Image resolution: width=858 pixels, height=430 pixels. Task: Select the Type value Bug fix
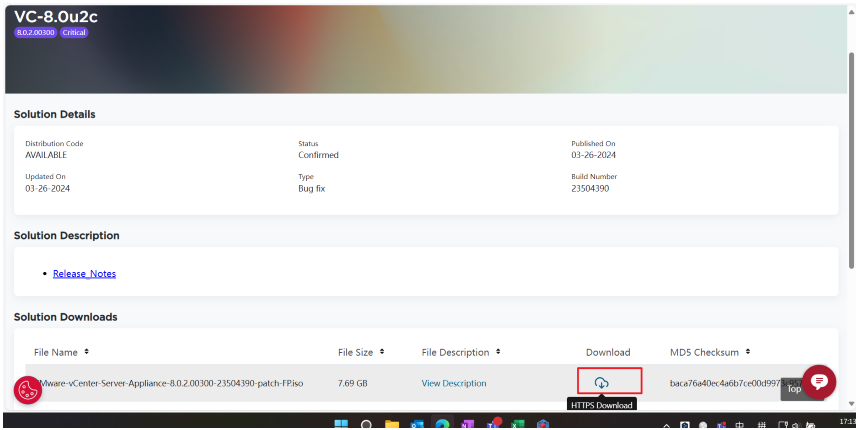tap(311, 188)
